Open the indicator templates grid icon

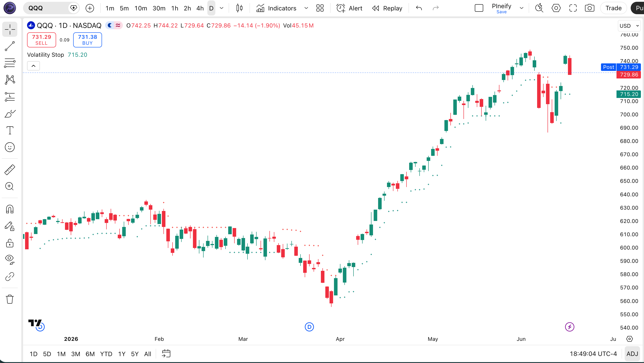pyautogui.click(x=320, y=8)
